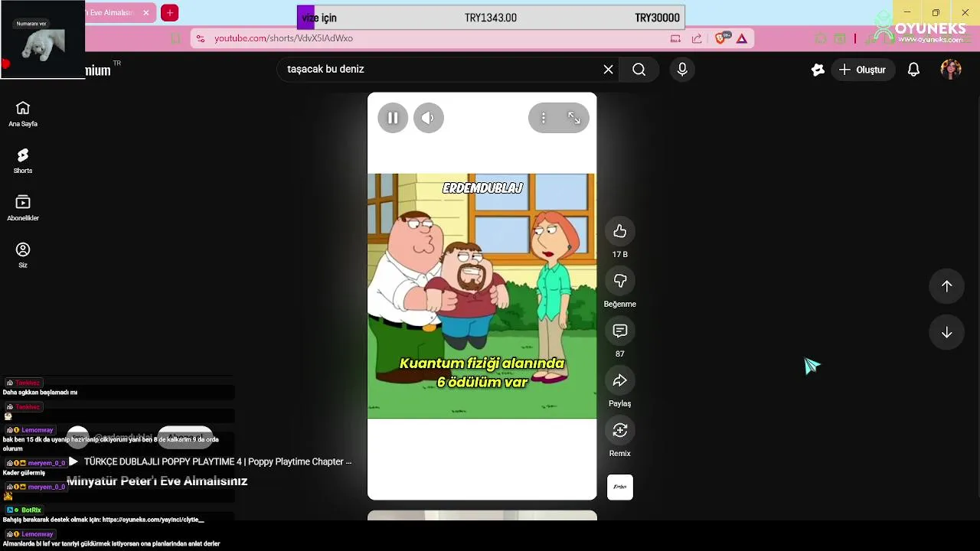Open the linked Poppy Playtime 4 video
The width and height of the screenshot is (980, 551).
[210, 461]
